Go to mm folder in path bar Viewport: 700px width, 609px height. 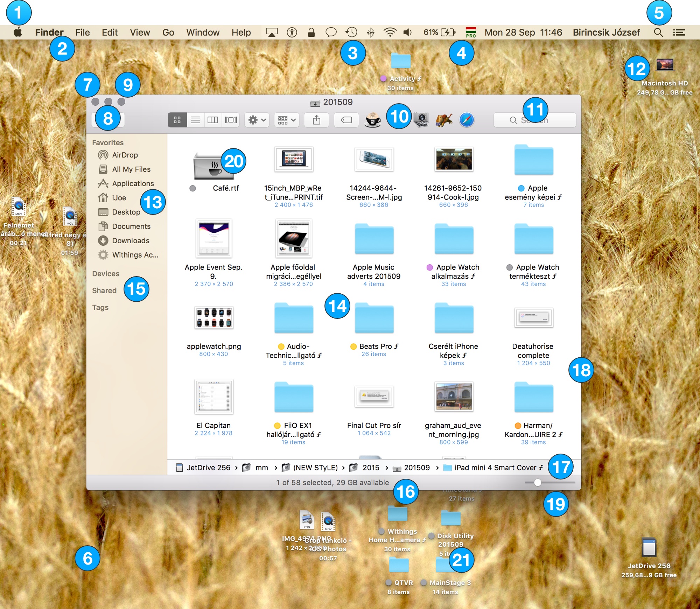(x=255, y=468)
